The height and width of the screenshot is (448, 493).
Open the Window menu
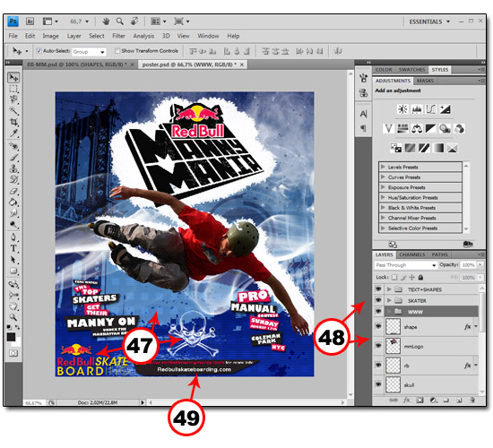point(208,36)
